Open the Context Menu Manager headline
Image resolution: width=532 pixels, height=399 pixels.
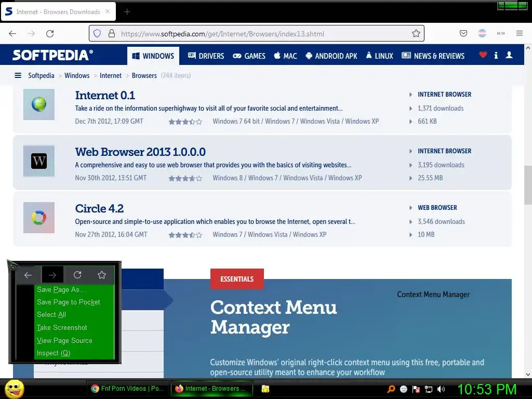(273, 317)
